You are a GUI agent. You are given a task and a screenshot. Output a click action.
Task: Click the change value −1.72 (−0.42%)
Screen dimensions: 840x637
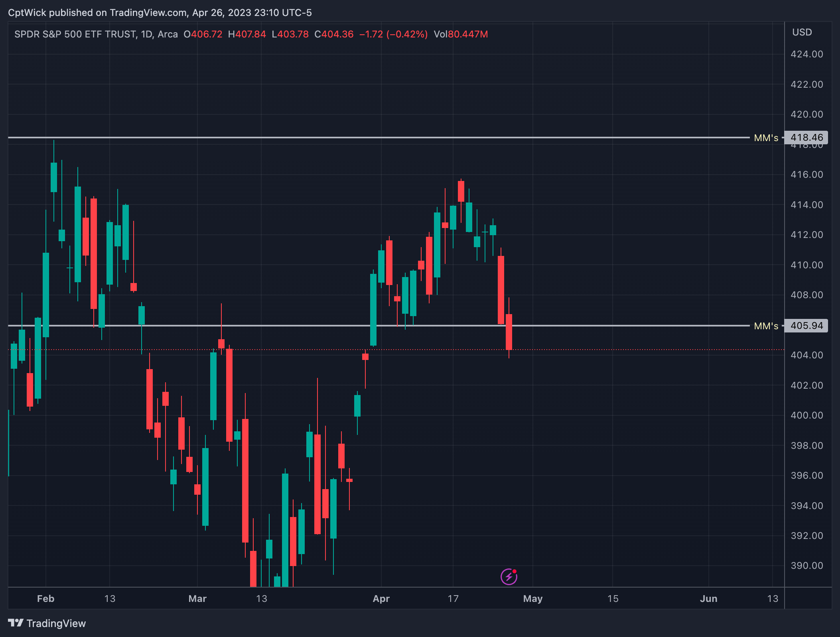393,34
